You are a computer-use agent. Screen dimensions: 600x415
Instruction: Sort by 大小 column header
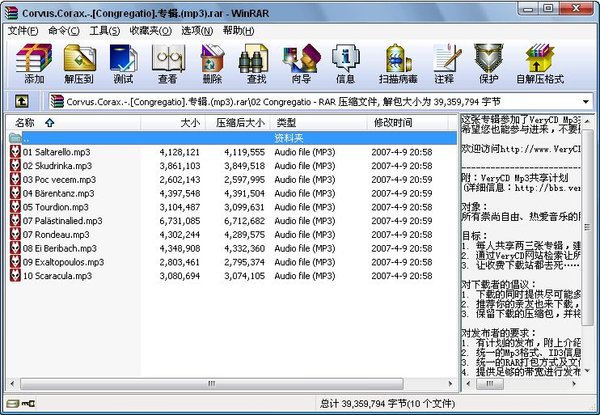pos(173,123)
